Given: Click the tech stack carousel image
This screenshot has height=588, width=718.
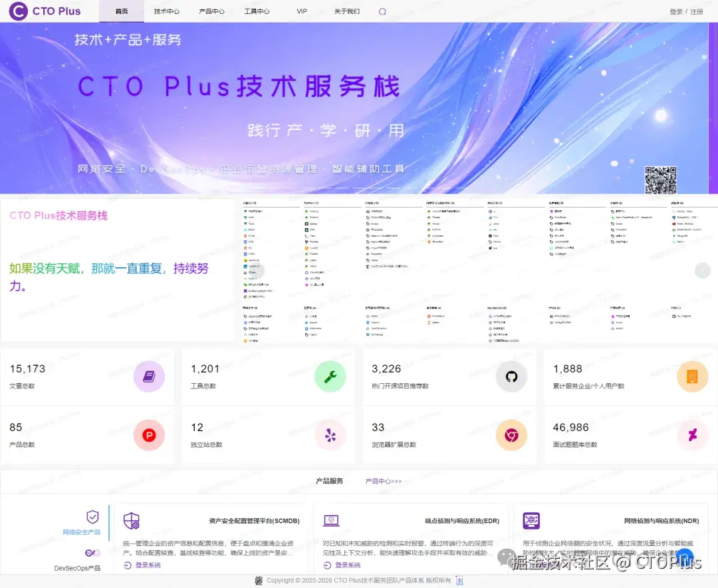Looking at the screenshot, I should tap(478, 271).
